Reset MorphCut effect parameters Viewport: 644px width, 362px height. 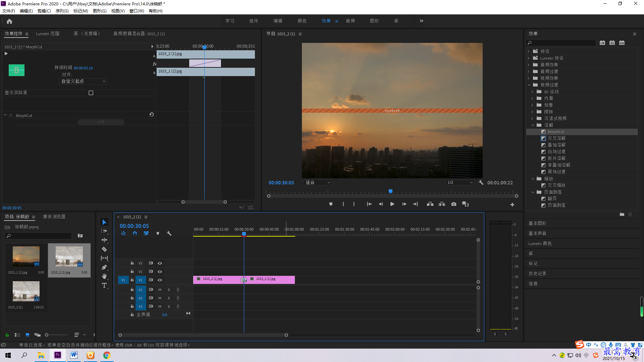(152, 115)
